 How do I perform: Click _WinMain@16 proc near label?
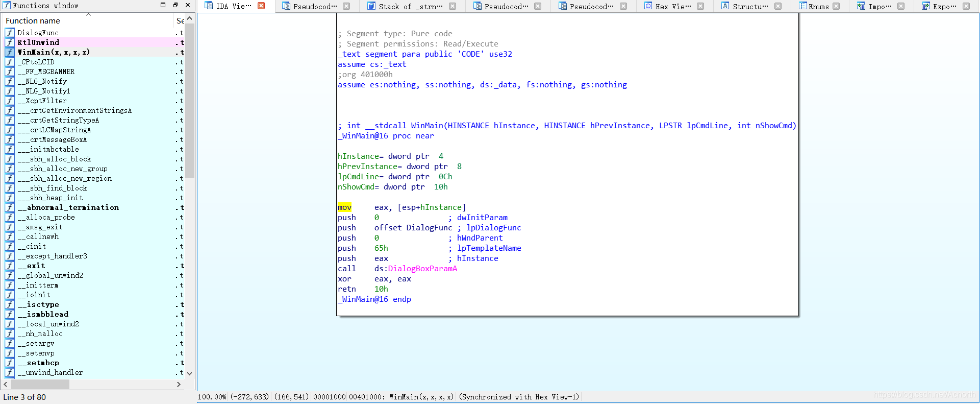click(386, 136)
